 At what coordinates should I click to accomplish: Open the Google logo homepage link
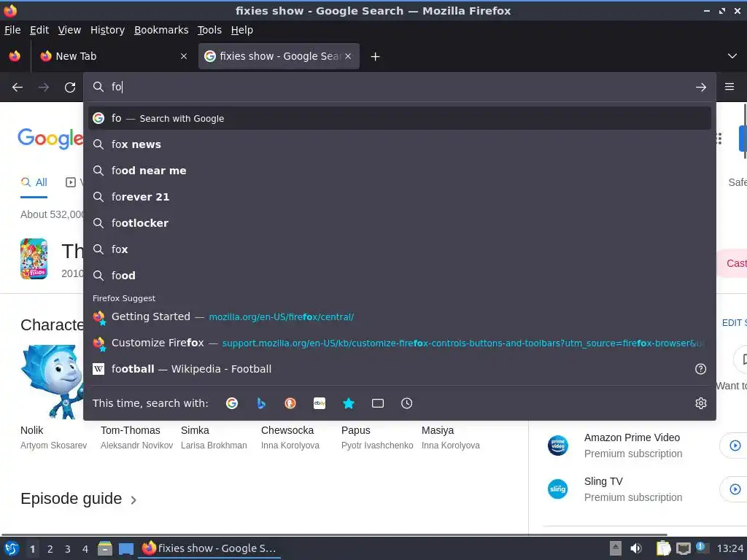click(x=50, y=139)
